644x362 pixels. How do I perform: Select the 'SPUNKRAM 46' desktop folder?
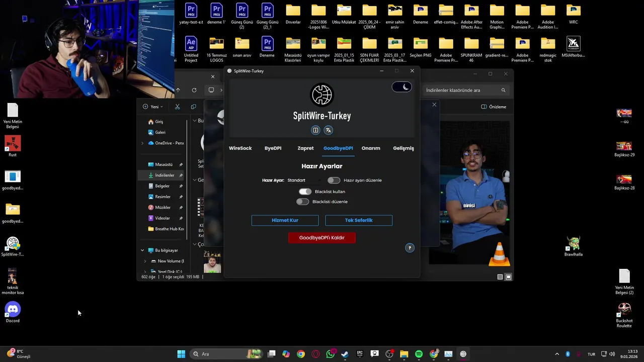pos(471,49)
